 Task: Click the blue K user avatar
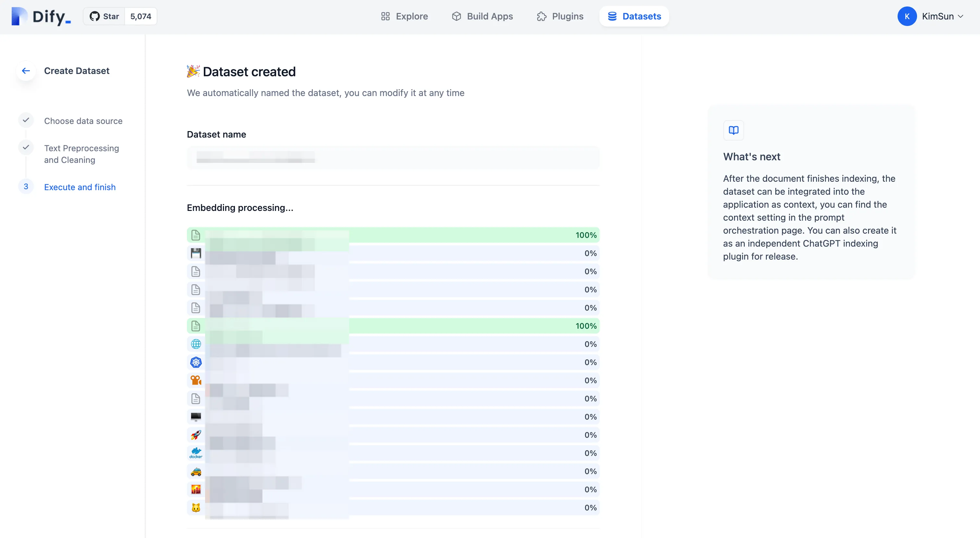[x=907, y=16]
